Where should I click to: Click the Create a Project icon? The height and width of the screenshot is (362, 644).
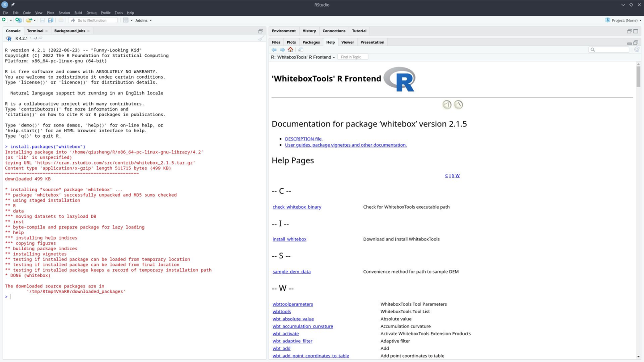click(x=18, y=20)
